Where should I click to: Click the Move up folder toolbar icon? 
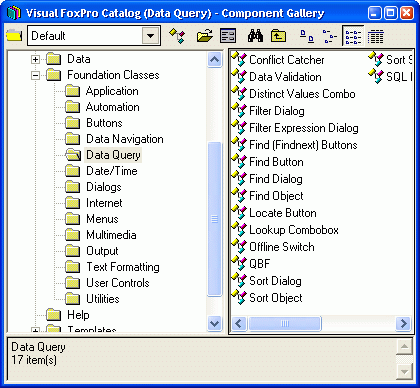278,36
